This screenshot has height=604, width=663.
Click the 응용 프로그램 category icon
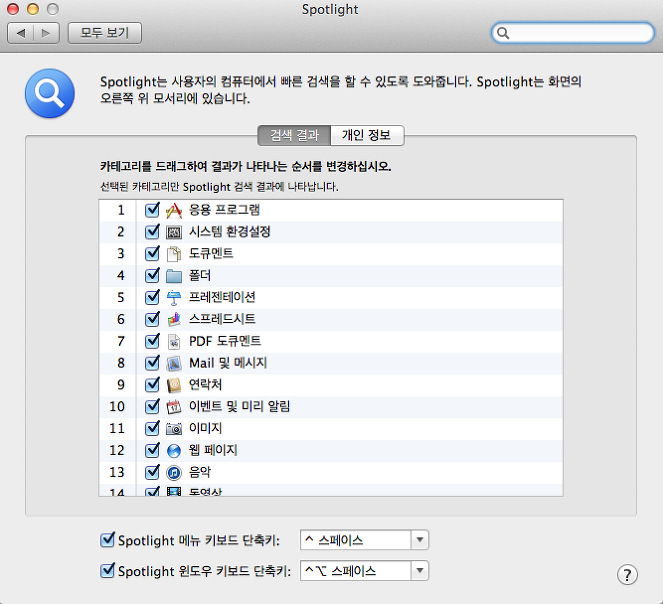click(x=174, y=210)
